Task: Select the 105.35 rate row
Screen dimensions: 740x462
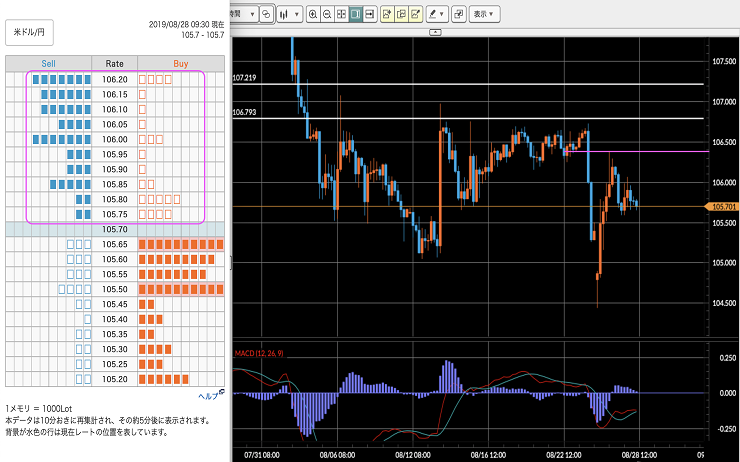Action: (x=115, y=334)
